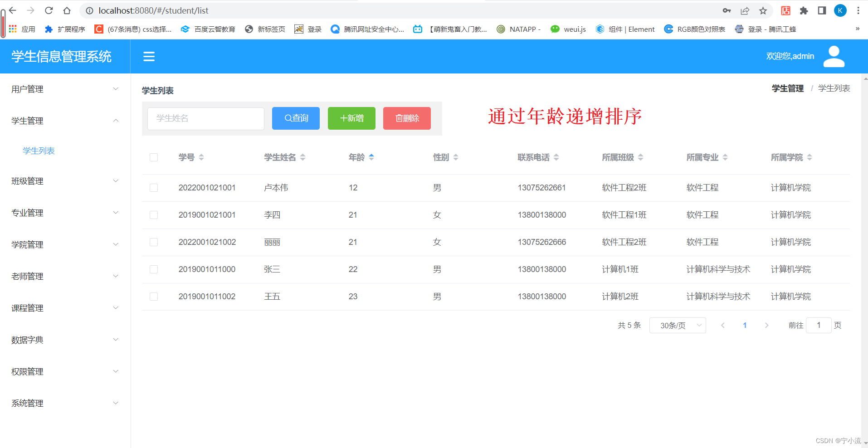Check the row checkbox for 卢本伟
The height and width of the screenshot is (448, 868).
154,188
